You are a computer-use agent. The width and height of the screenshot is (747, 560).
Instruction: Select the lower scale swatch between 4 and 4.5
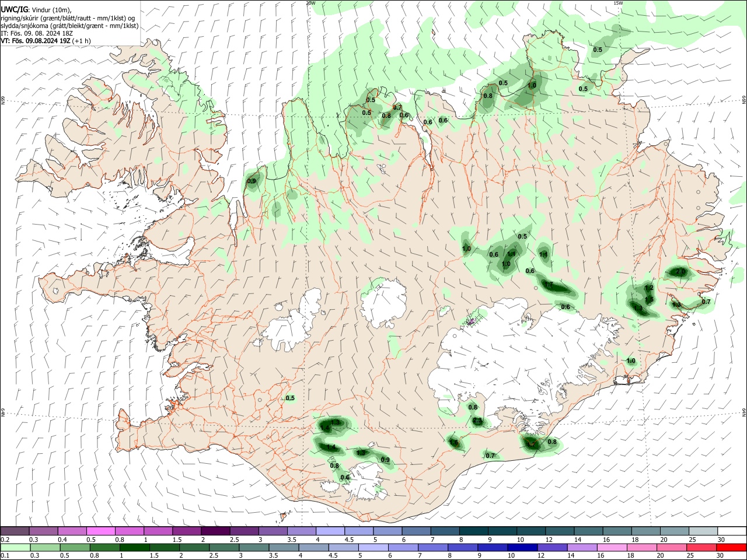click(x=314, y=548)
